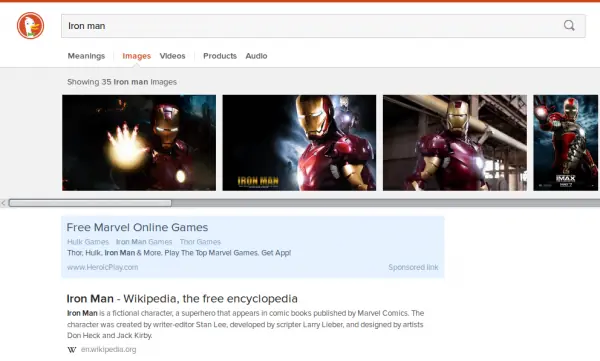This screenshot has width=600, height=361.
Task: Click 'Showing 35 Iron man Images' text
Action: [x=122, y=82]
